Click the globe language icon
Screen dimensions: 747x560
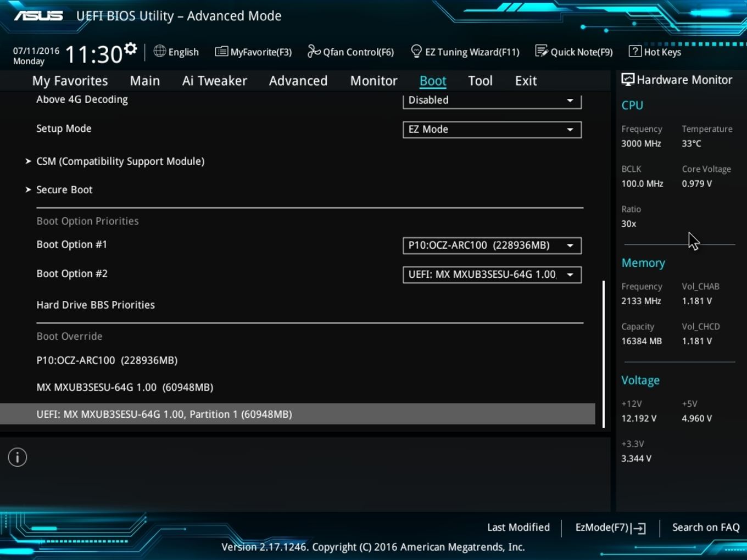point(159,51)
